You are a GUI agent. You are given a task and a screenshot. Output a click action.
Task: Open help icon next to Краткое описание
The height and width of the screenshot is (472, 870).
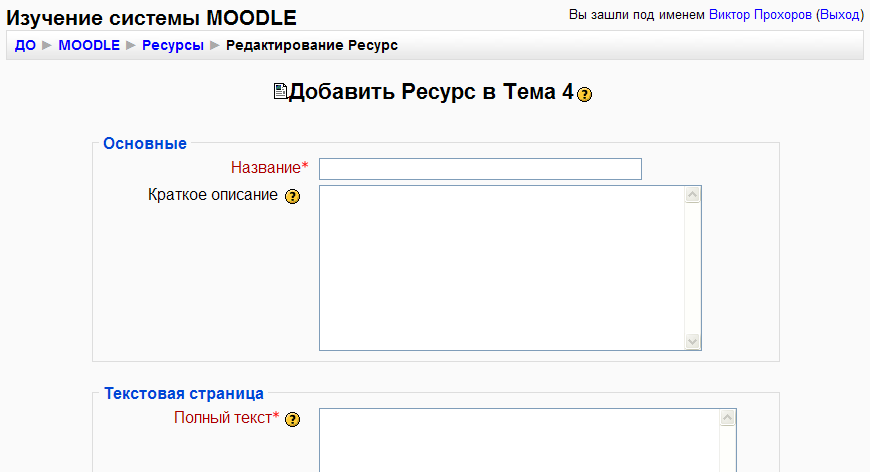[292, 196]
